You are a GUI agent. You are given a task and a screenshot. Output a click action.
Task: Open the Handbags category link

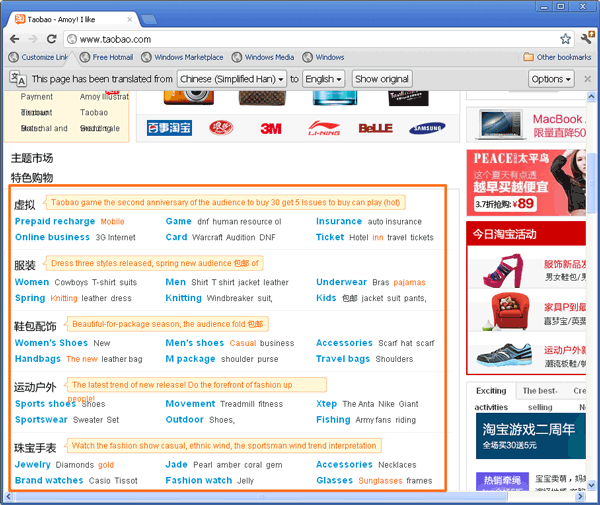pyautogui.click(x=38, y=359)
